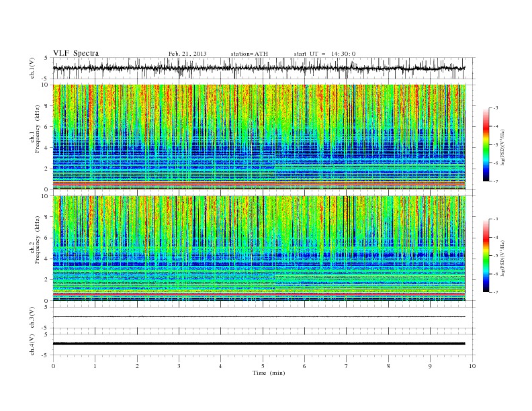Click the "log(PSD)" label beside ch.2 color bar
Viewport: 532px width, 411px height.
pos(502,258)
